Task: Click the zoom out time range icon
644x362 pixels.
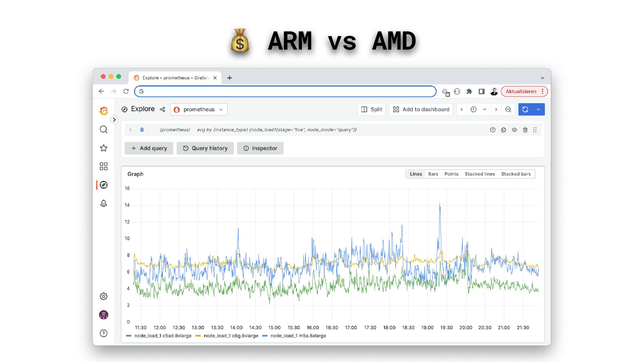Action: coord(508,109)
